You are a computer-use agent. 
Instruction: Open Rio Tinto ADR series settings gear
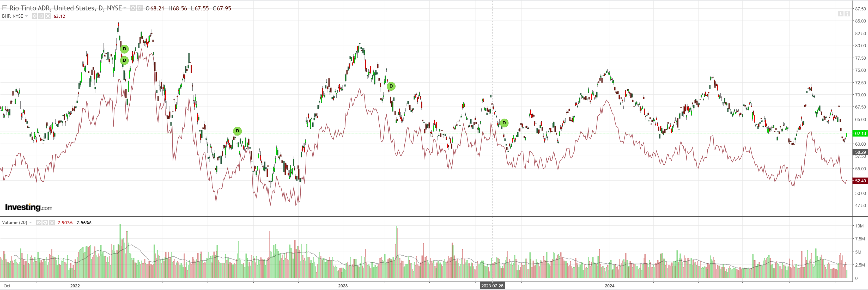click(x=140, y=8)
